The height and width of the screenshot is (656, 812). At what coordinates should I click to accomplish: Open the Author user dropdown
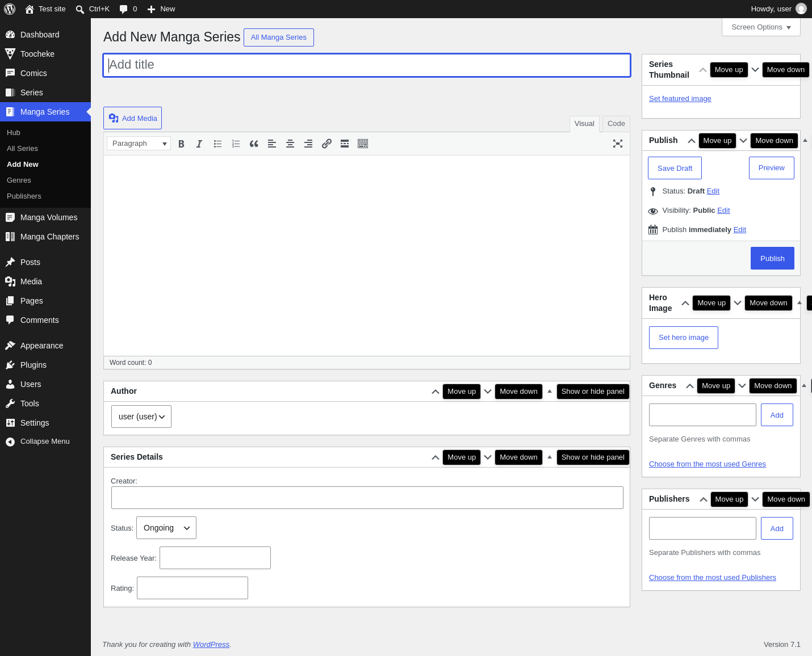141,417
